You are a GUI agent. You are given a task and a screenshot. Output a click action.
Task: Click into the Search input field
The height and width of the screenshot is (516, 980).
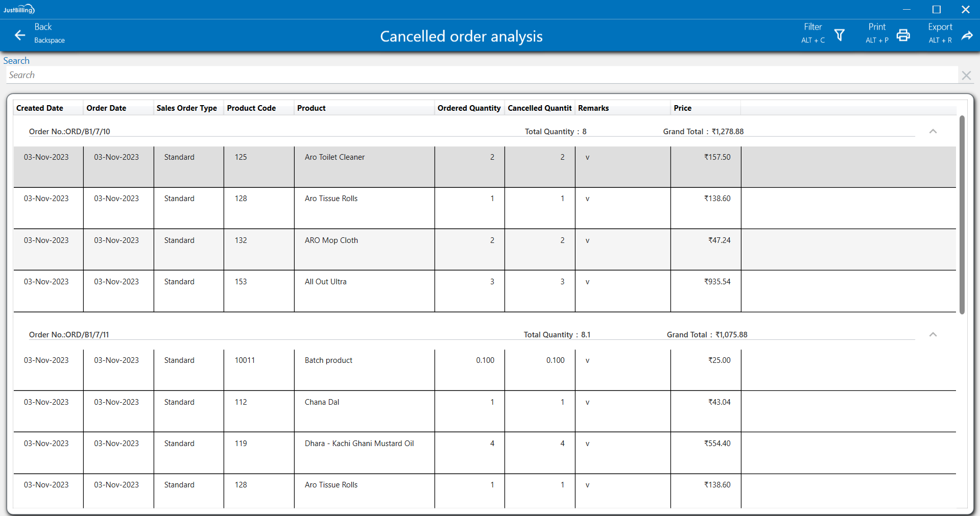click(x=480, y=76)
